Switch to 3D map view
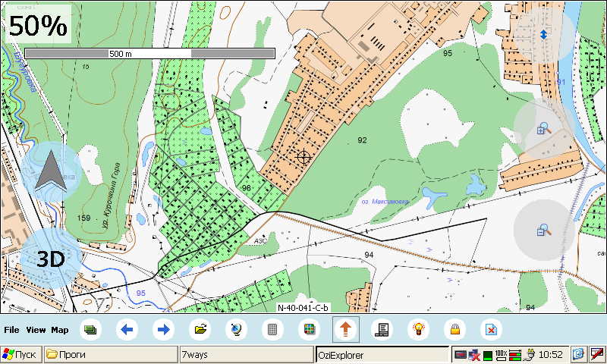 (51, 259)
